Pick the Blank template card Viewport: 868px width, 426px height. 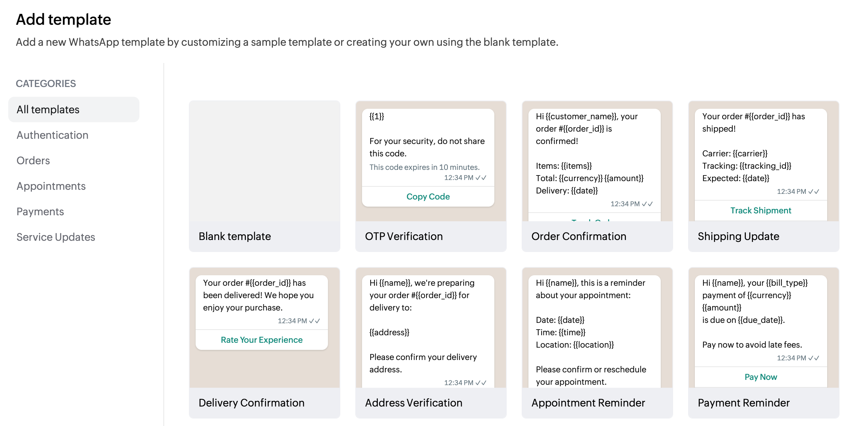click(265, 176)
